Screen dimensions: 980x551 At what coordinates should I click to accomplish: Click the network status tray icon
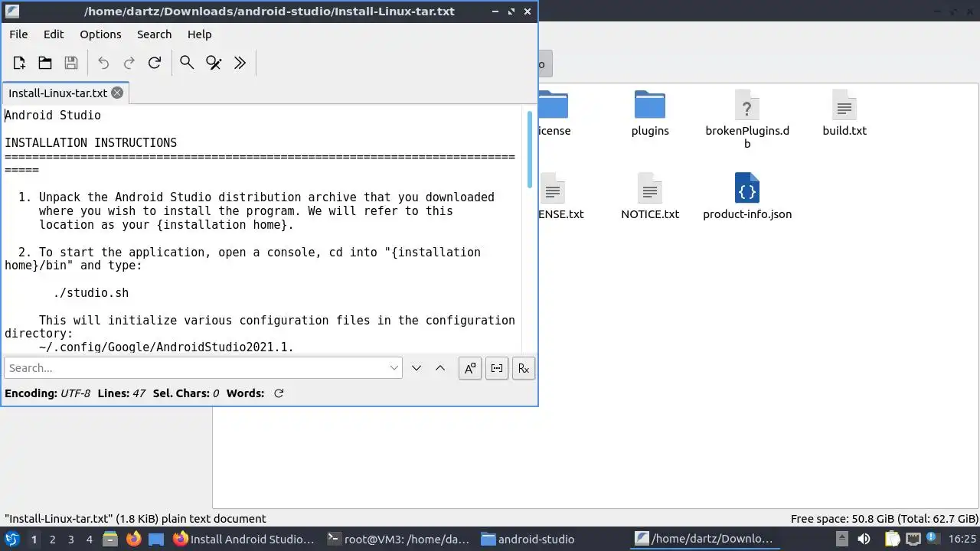pos(913,539)
